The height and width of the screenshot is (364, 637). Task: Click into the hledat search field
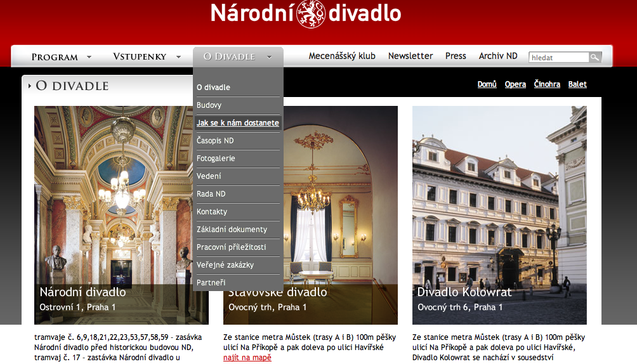click(558, 58)
